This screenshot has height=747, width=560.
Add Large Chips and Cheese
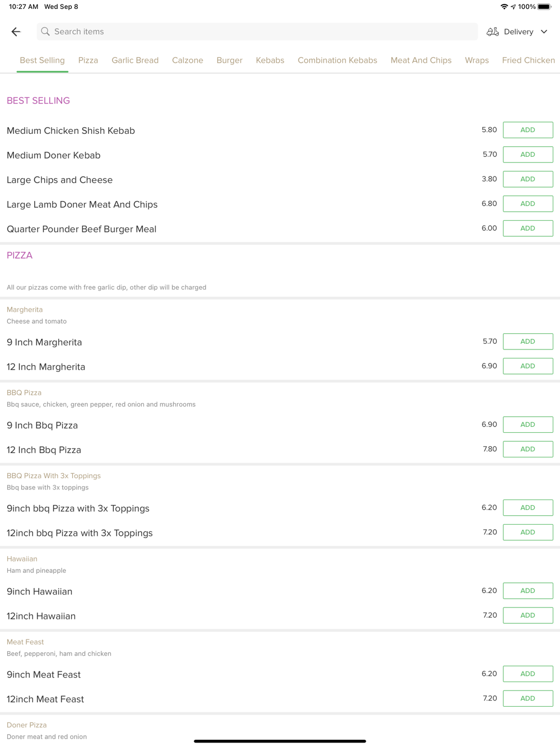coord(528,179)
